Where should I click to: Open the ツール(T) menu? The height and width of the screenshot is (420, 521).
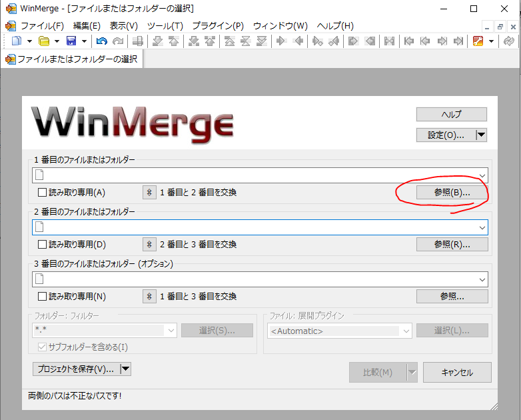pos(165,25)
